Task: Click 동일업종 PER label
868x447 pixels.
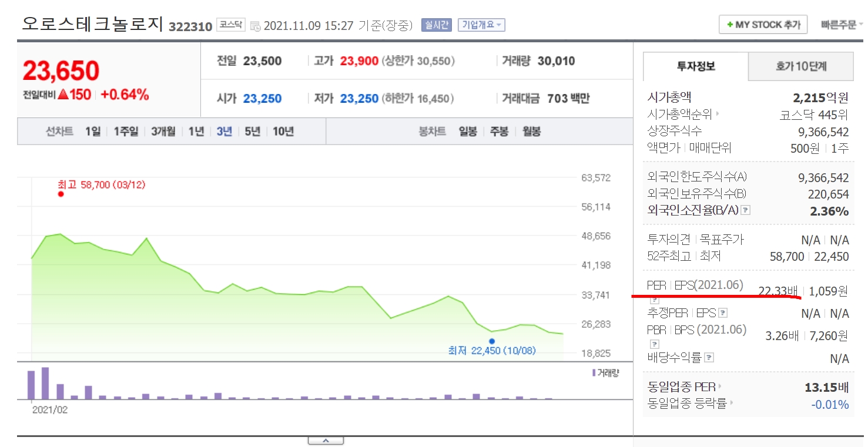Action: tap(681, 386)
